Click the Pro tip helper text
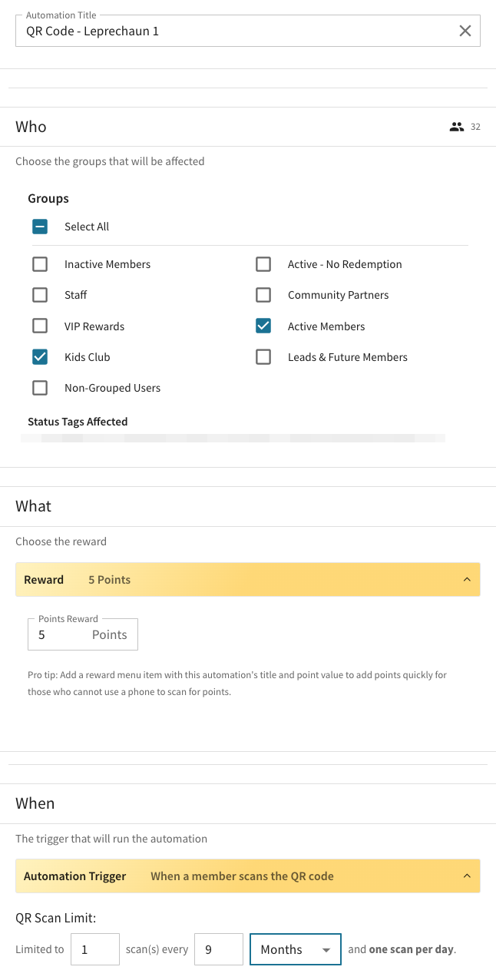The height and width of the screenshot is (980, 496). point(237,683)
